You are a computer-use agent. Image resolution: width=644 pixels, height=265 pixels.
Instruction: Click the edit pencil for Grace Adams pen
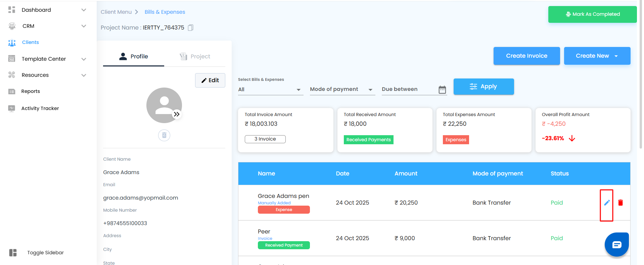click(607, 203)
